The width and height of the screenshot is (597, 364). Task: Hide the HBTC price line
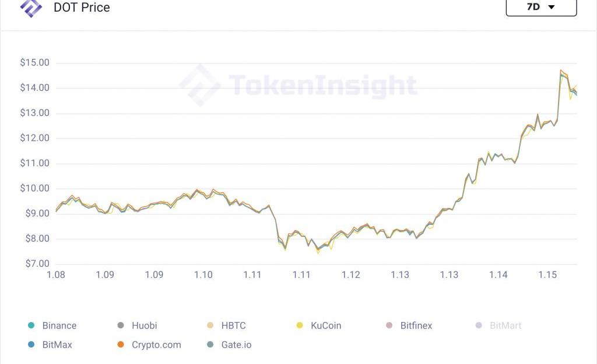coord(234,326)
